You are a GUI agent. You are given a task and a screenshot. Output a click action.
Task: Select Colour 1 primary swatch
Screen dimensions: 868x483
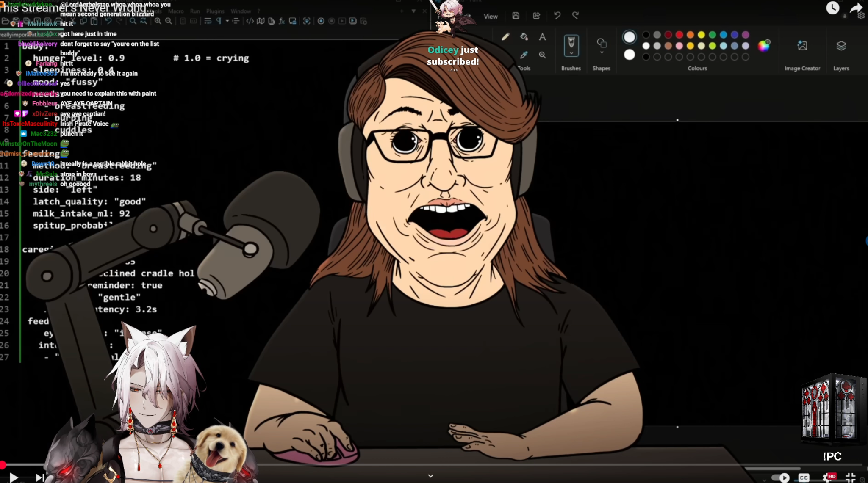[629, 37]
